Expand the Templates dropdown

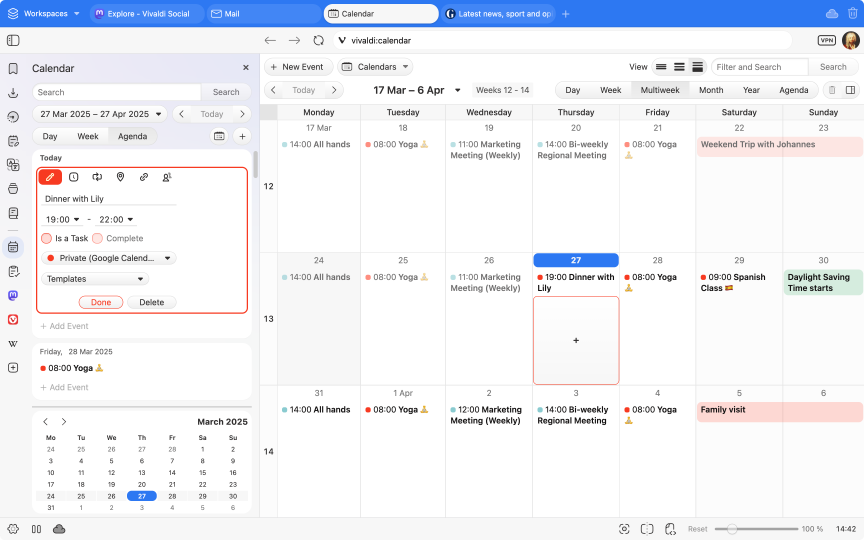pos(95,279)
